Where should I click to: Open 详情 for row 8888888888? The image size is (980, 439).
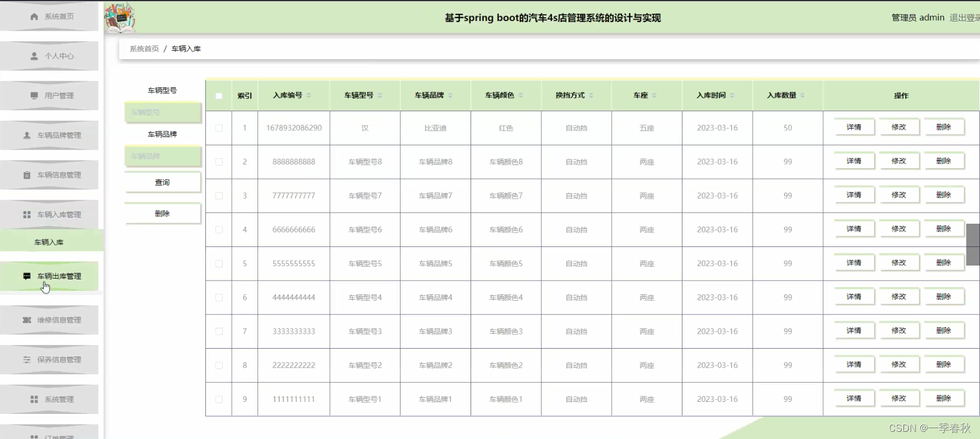tap(854, 161)
